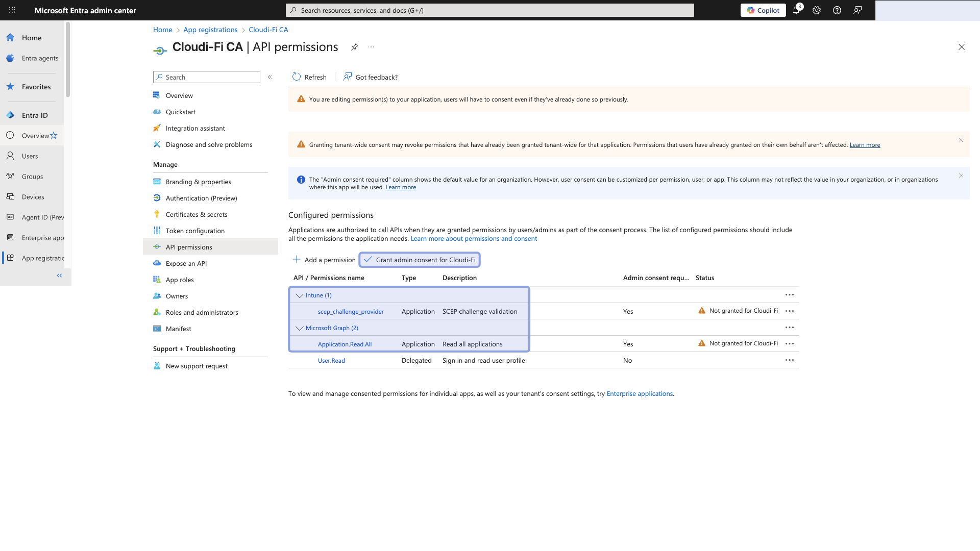Viewport: 980px width, 551px height.
Task: Collapse the Intune (1) permission group
Action: pos(300,295)
